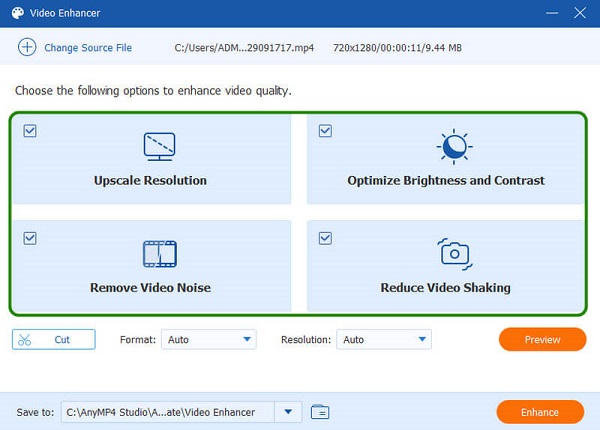Expand the Save to path dropdown arrow

coord(288,412)
